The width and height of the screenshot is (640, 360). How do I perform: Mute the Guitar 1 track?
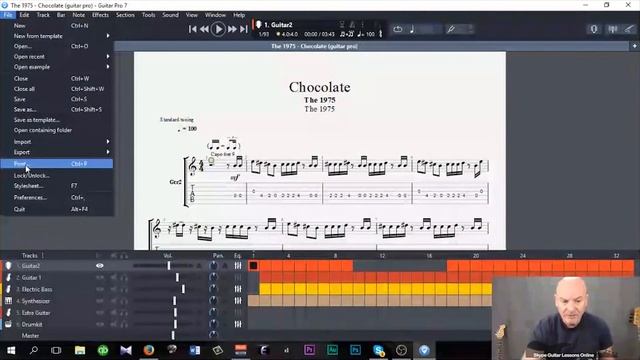tap(113, 278)
